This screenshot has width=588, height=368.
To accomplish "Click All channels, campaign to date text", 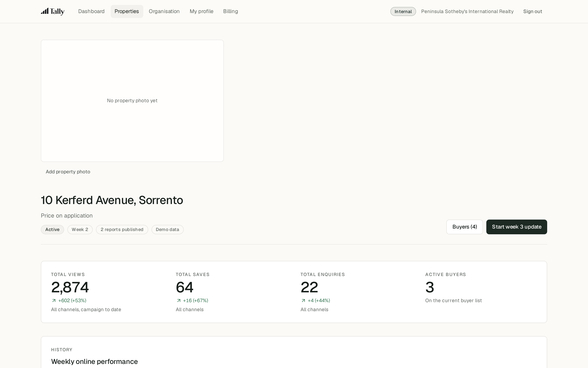I will click(86, 310).
